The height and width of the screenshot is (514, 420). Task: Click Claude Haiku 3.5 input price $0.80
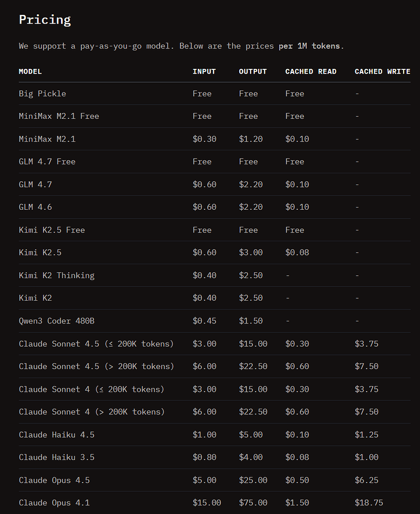click(204, 457)
